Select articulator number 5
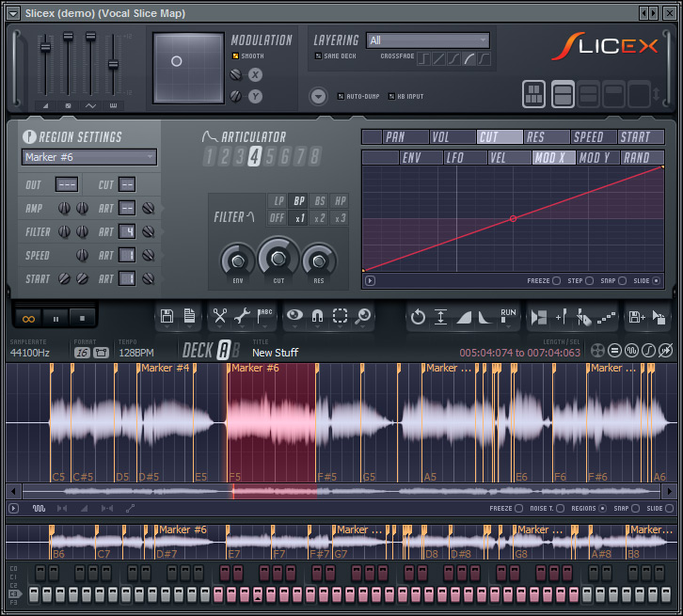The width and height of the screenshot is (683, 616). point(270,156)
